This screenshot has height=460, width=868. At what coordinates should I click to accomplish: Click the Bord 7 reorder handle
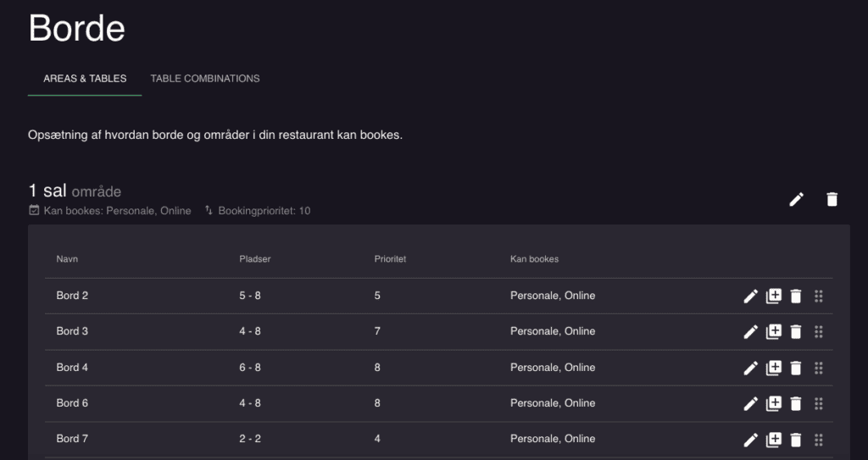819,440
